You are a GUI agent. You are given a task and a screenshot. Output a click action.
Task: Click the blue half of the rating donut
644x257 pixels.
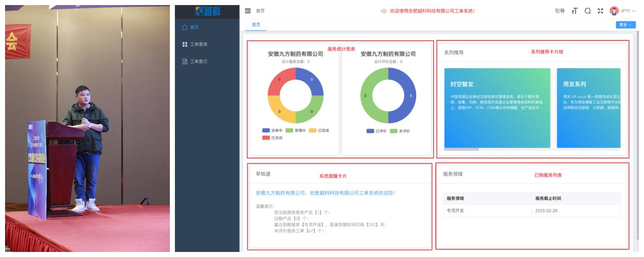tap(411, 96)
